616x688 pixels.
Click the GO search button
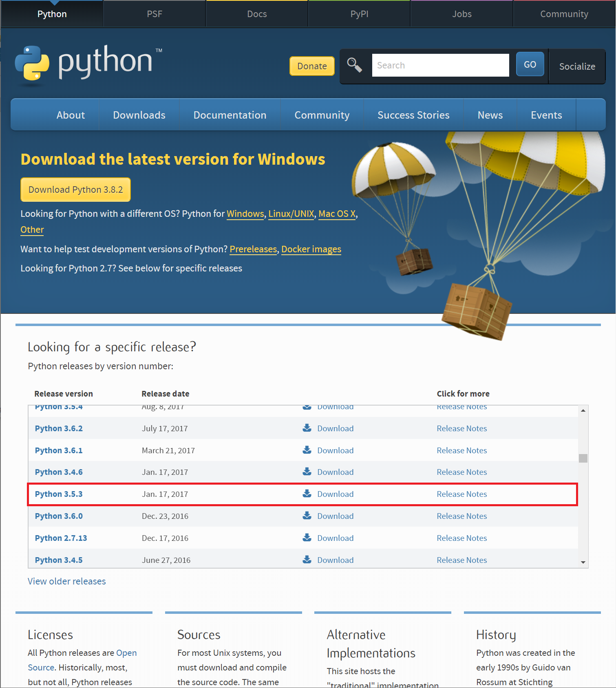click(530, 64)
